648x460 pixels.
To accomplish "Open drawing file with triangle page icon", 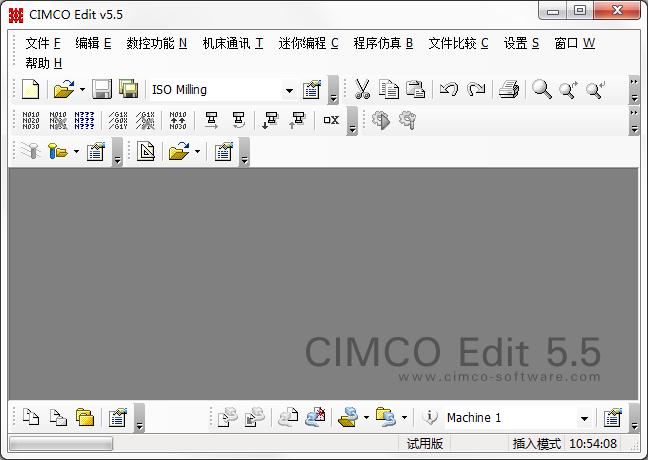I will coord(146,151).
